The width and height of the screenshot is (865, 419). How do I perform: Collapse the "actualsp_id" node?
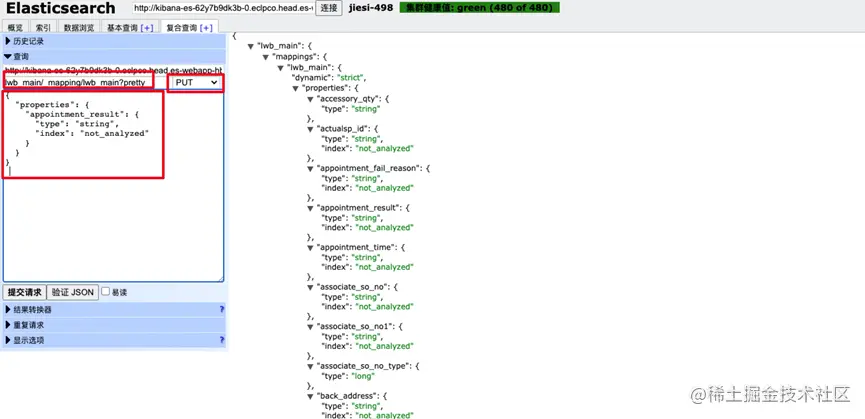(311, 128)
